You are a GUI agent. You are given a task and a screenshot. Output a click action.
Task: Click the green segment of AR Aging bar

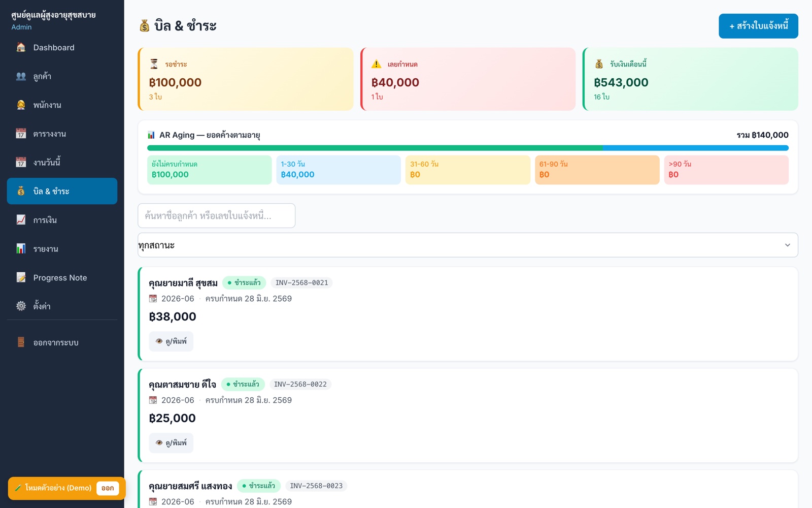[375, 148]
